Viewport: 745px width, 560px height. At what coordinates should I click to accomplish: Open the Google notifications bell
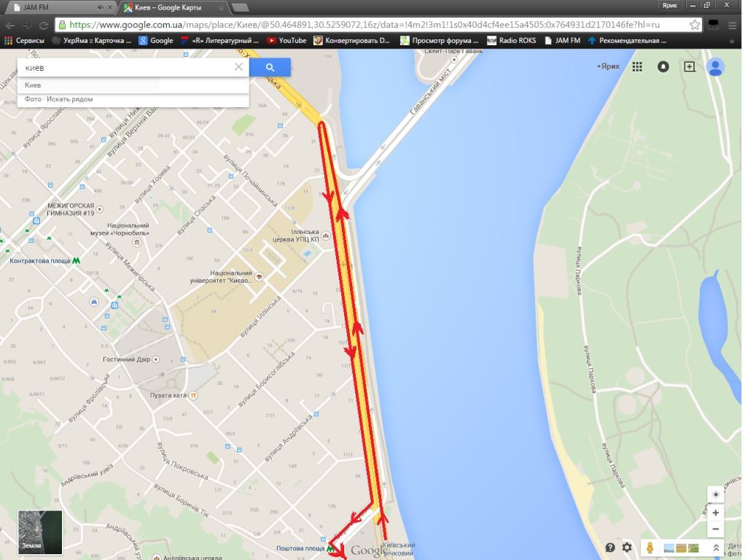pos(663,67)
